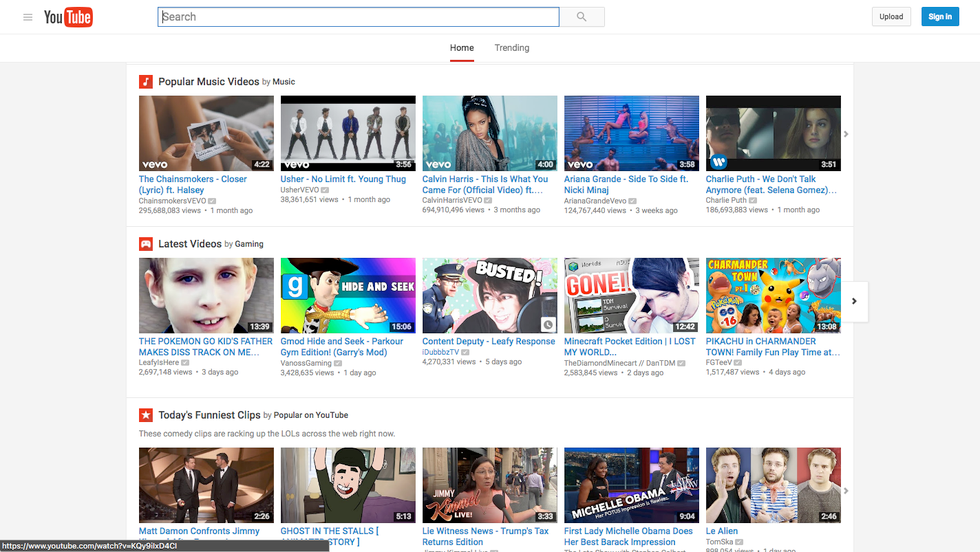The image size is (980, 552).
Task: Click the YouTube logo
Action: 68,17
